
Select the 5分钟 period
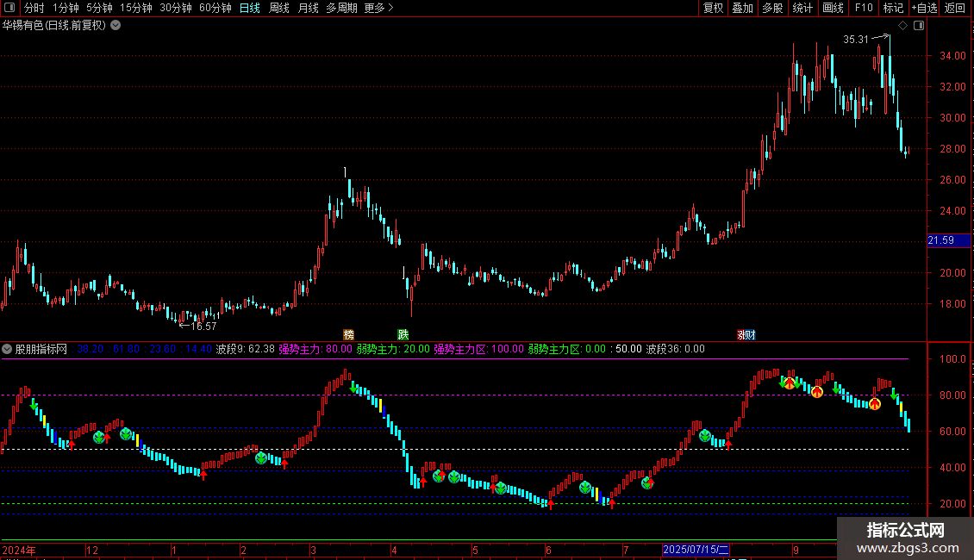99,8
